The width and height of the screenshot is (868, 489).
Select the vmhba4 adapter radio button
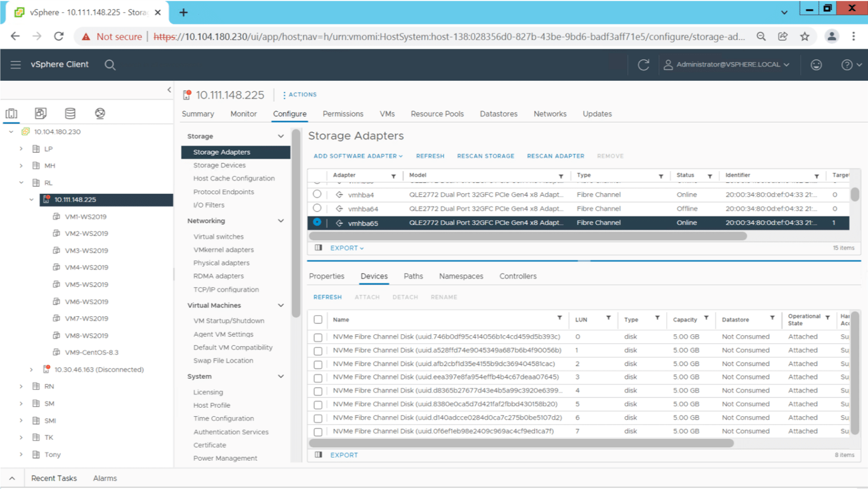[x=317, y=194]
